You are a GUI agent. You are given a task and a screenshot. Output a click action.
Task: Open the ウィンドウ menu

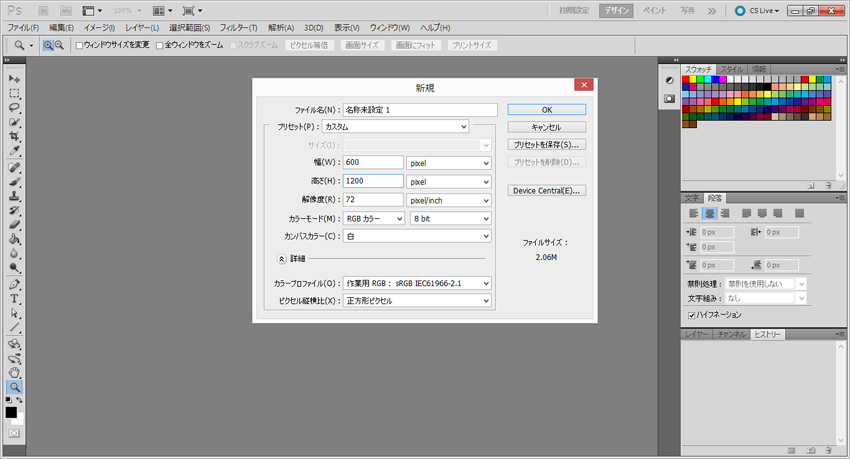[390, 28]
